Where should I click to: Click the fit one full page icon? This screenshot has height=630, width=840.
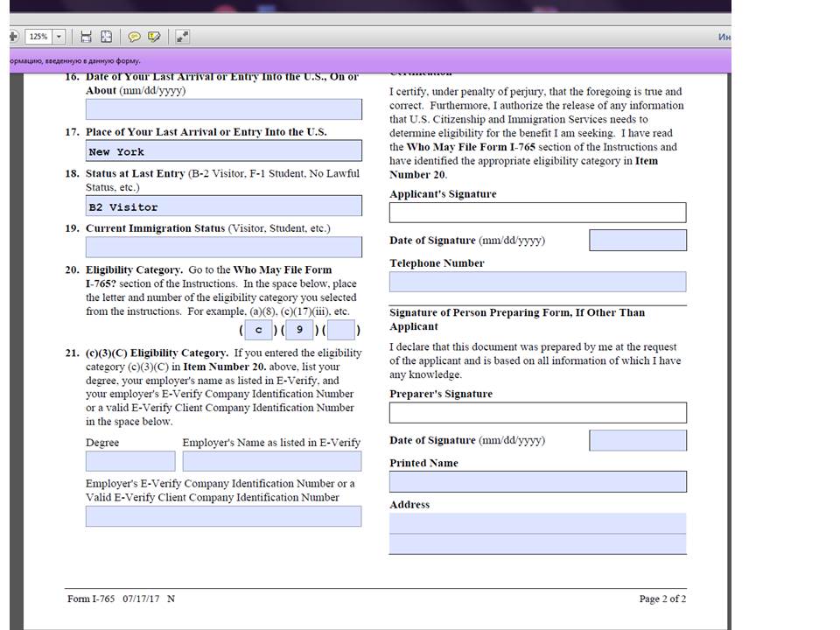(106, 37)
